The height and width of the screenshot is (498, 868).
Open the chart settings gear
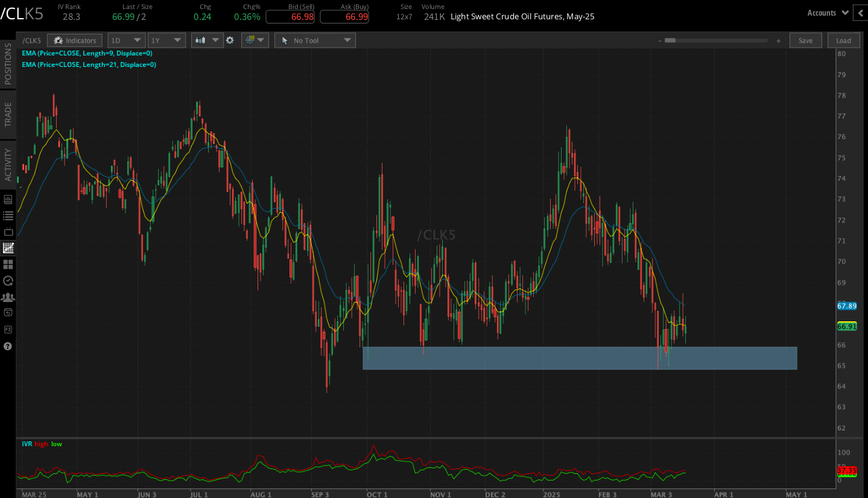pos(230,40)
